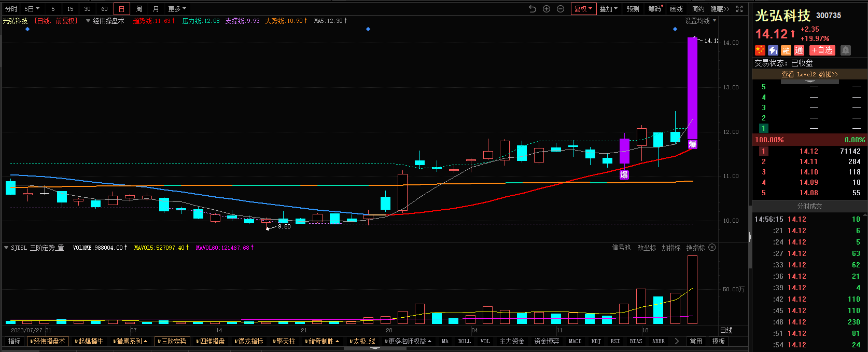Click the 筹码 chip distribution button
The width and height of the screenshot is (868, 352).
[x=655, y=9]
